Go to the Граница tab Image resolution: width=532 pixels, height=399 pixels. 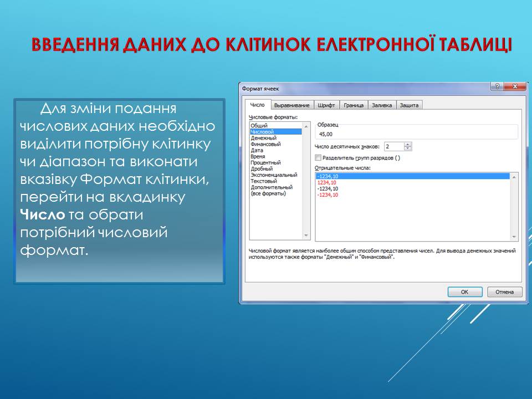pos(353,105)
